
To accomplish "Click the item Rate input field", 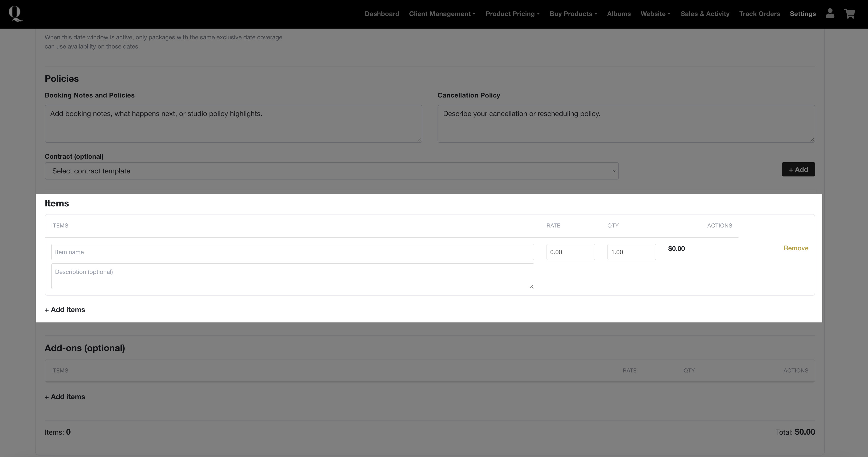I will [570, 252].
